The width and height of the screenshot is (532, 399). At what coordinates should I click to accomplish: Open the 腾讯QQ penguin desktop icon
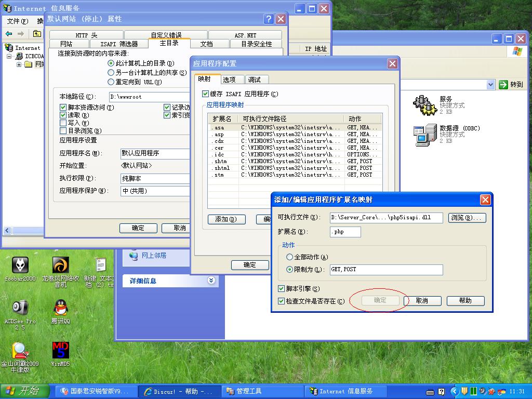point(60,308)
